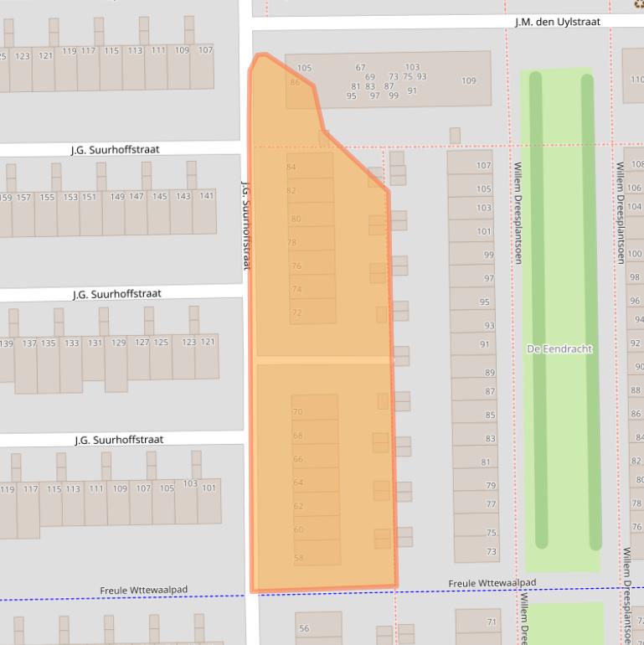The width and height of the screenshot is (644, 645).
Task: Select house number 72 in the highlighted block
Action: click(296, 312)
